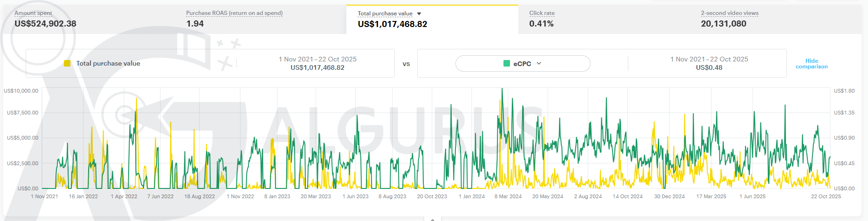Click the US$10,000.00 left axis label

21,91
